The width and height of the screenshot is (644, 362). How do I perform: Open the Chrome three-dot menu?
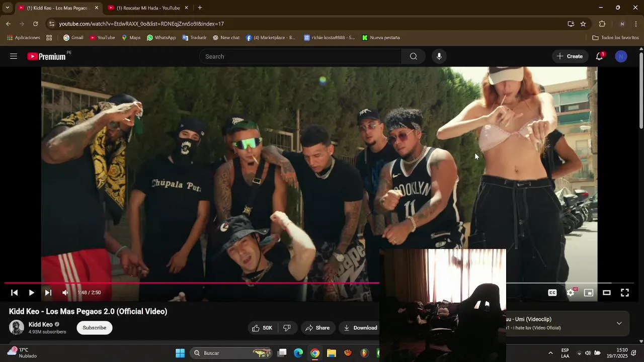[x=636, y=24]
